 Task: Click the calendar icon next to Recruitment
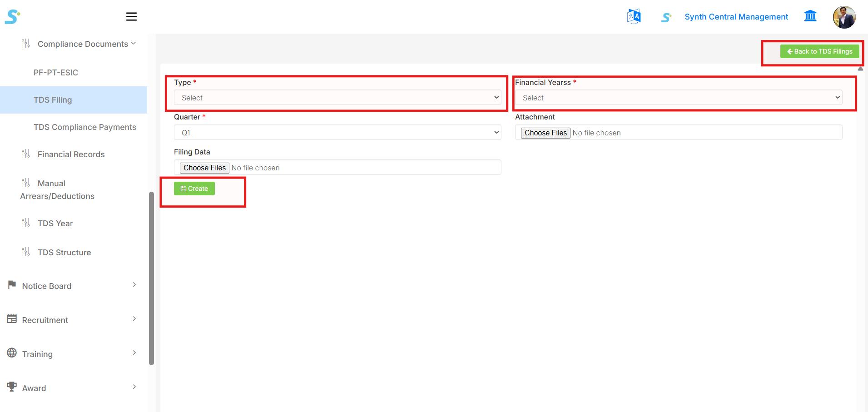(11, 318)
